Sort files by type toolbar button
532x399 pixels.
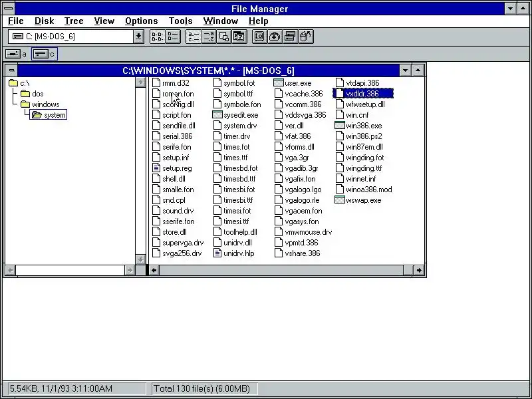(x=209, y=37)
